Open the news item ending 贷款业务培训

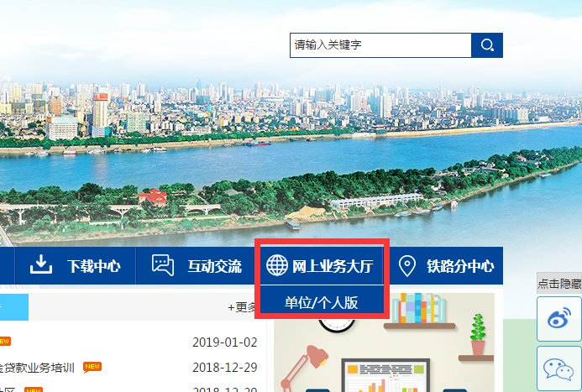click(x=37, y=368)
